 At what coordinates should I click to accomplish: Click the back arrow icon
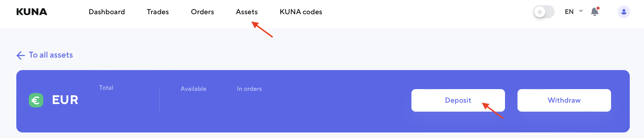pos(21,55)
